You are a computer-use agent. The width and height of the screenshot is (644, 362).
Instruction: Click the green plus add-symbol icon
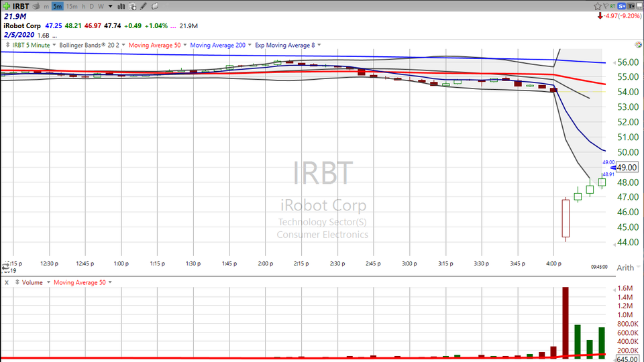7,6
